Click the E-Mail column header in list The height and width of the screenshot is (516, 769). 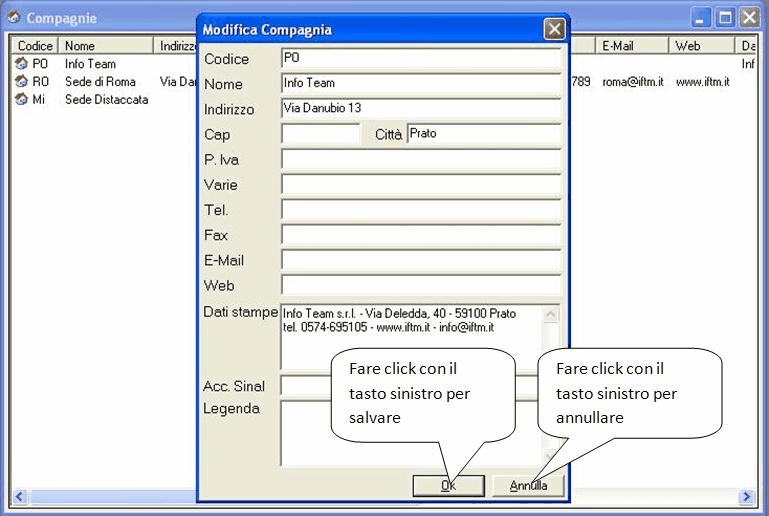click(632, 46)
